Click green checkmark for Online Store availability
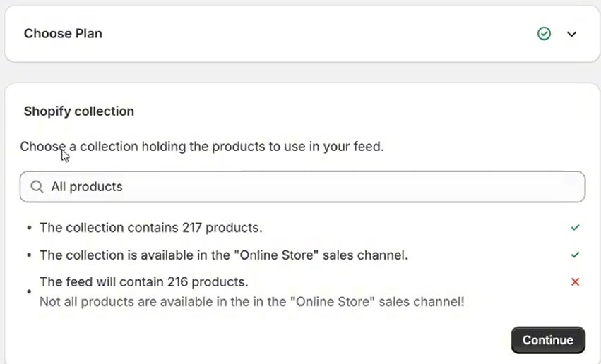This screenshot has height=364, width=601. pyautogui.click(x=575, y=255)
